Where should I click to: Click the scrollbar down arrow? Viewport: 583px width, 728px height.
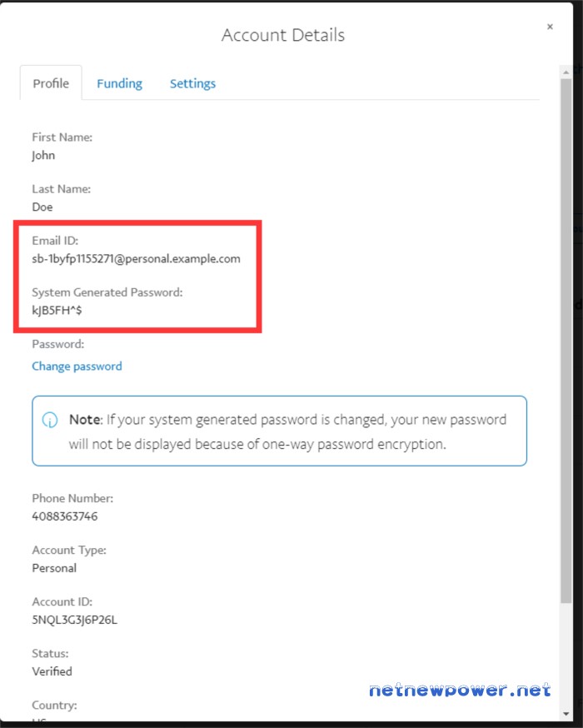566,714
